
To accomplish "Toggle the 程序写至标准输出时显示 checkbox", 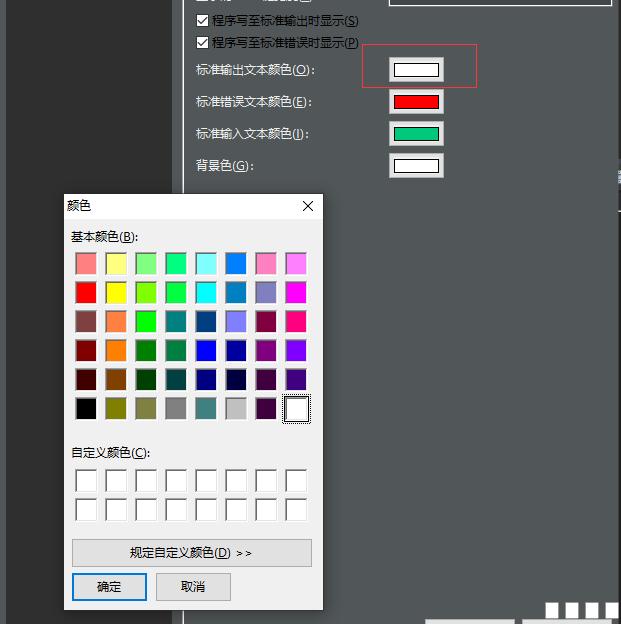I will coord(203,21).
